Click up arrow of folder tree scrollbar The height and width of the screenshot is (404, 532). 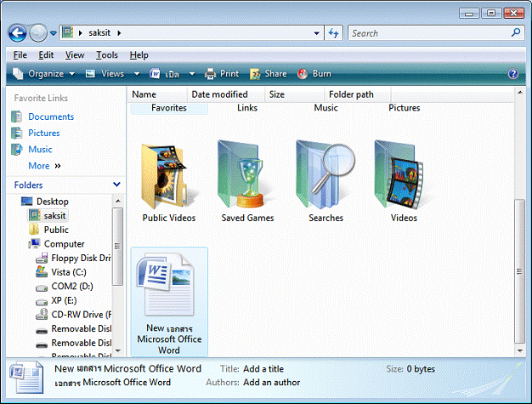pyautogui.click(x=118, y=201)
